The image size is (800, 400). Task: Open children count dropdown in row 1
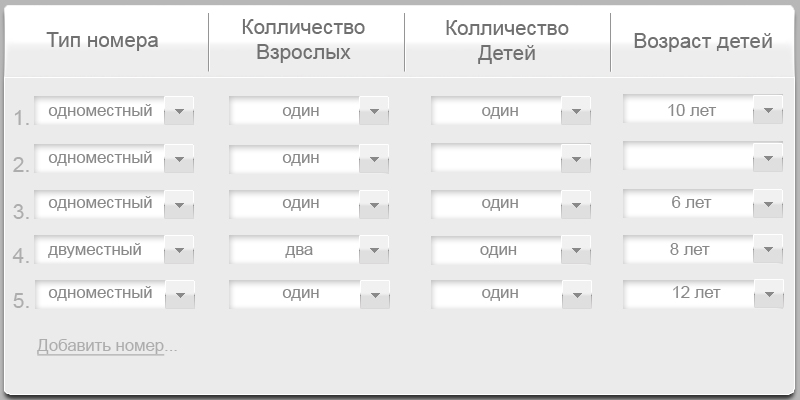(x=576, y=112)
